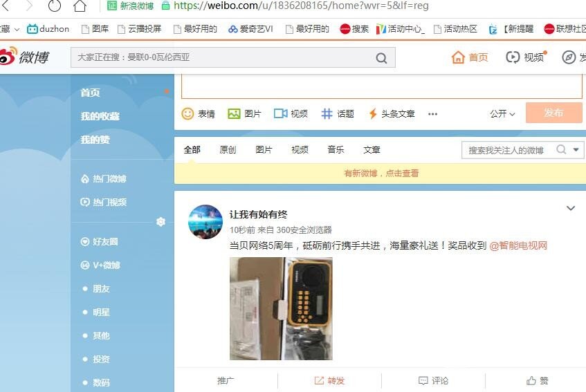Viewport: 586px width, 392px height.
Task: Reload the page with refresh icon
Action: click(55, 6)
